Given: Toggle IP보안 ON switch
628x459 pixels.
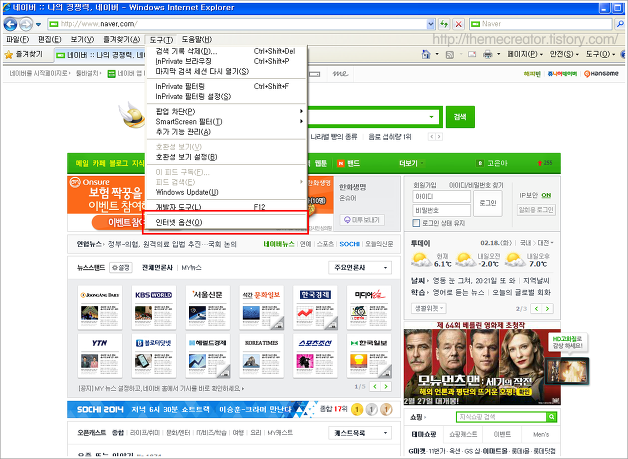Looking at the screenshot, I should (x=546, y=195).
